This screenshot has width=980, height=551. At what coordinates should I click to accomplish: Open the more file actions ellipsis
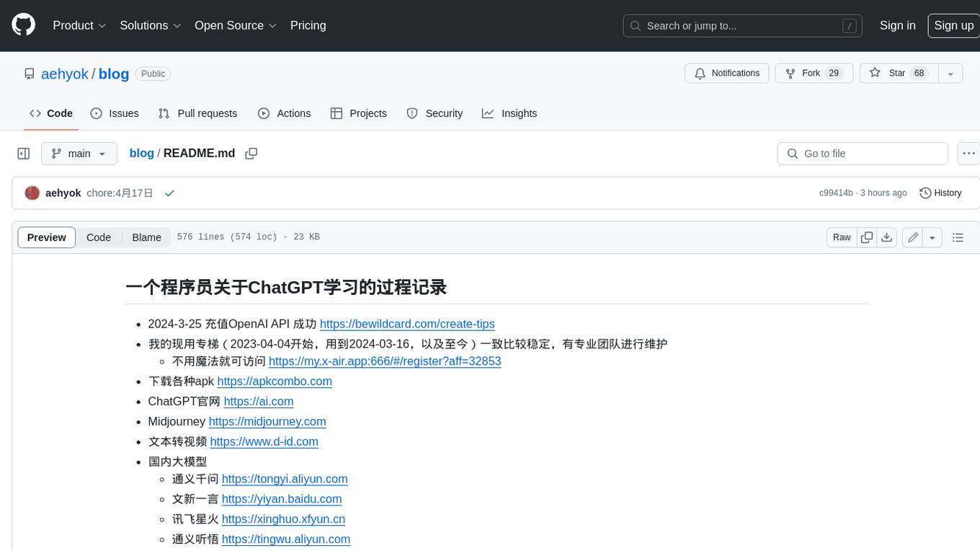tap(968, 154)
